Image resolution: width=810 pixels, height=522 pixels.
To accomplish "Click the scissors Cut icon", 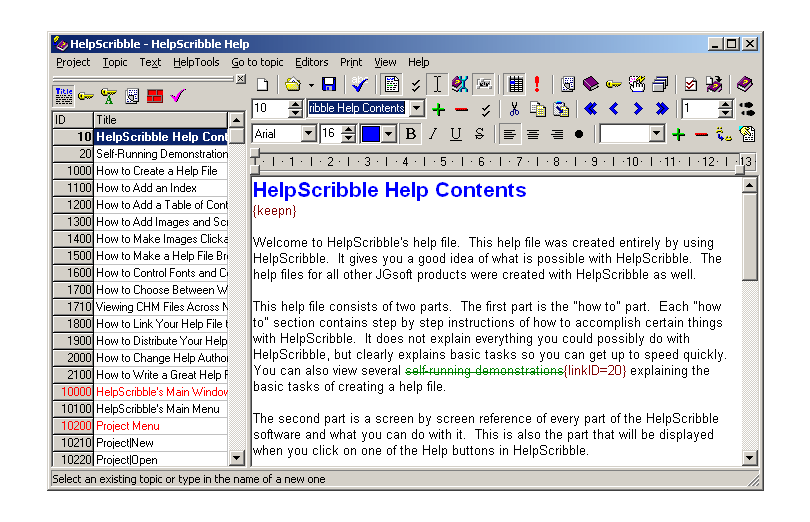I will [513, 109].
